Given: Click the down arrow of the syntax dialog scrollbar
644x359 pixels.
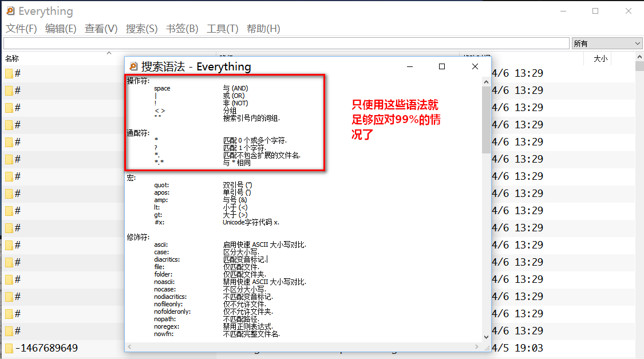Looking at the screenshot, I should coord(486,337).
